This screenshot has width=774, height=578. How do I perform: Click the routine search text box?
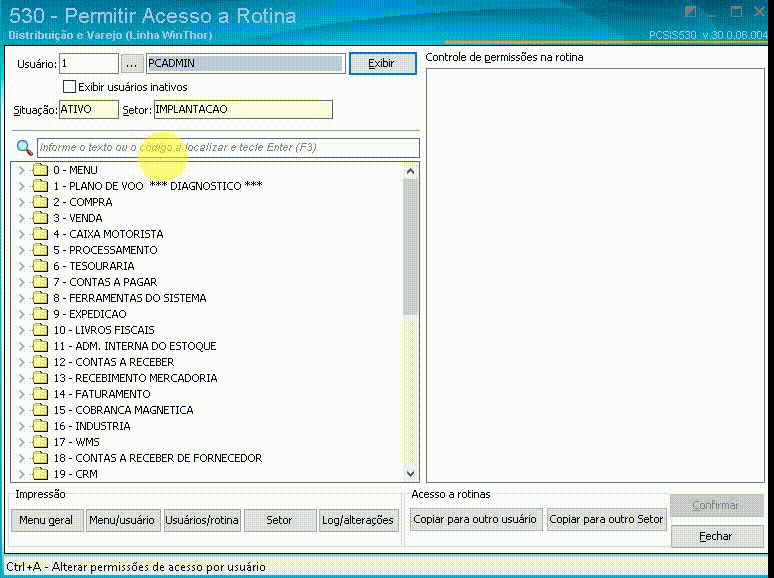(x=229, y=148)
